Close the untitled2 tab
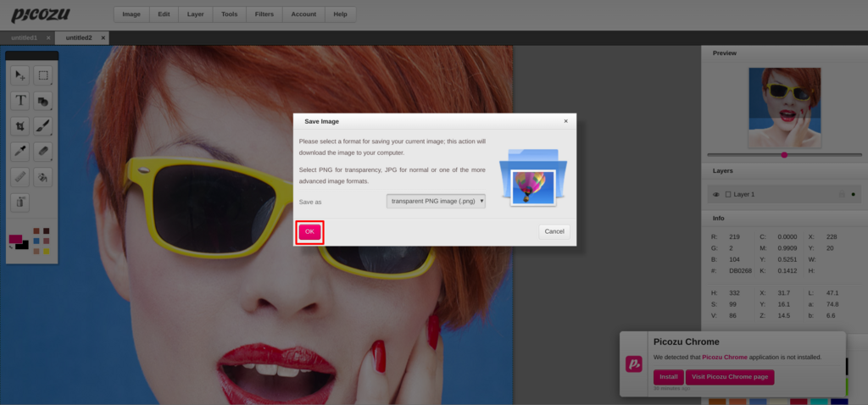Image resolution: width=868 pixels, height=405 pixels. tap(103, 38)
